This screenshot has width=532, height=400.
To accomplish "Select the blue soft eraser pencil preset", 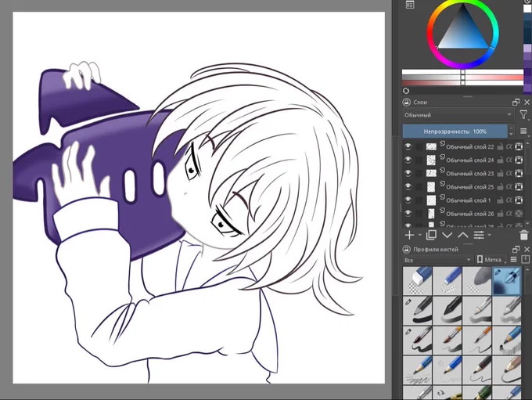I will pos(448,280).
